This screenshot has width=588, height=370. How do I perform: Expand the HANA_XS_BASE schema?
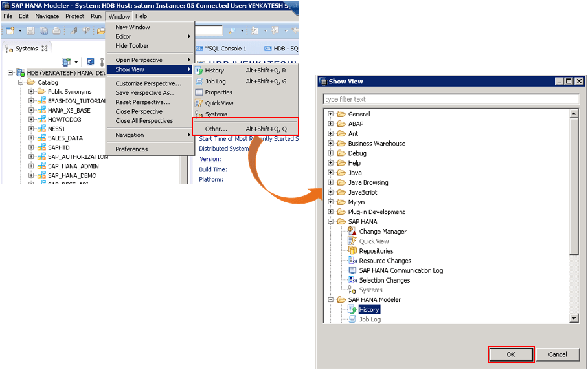pyautogui.click(x=32, y=110)
